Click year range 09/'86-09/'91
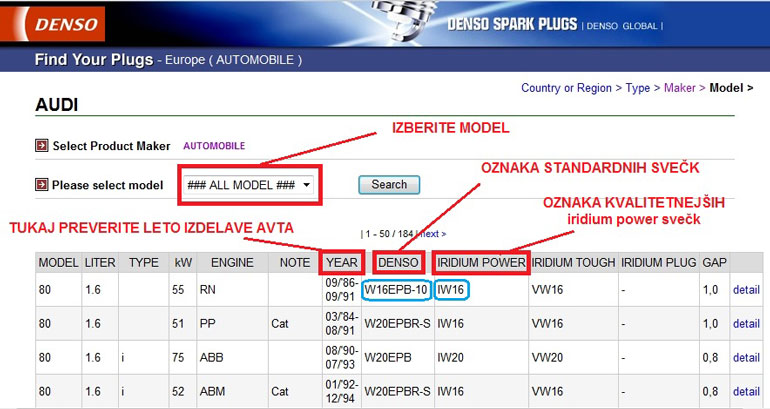The width and height of the screenshot is (770, 409). click(341, 290)
